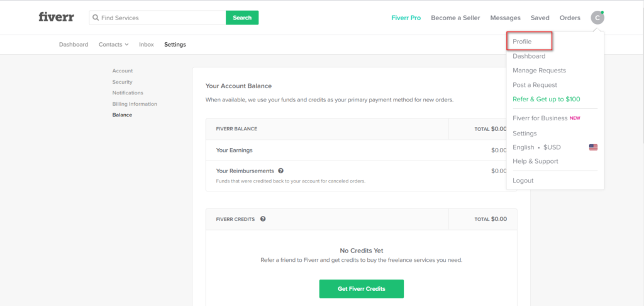Select the Settings tab in subnav

coord(175,45)
